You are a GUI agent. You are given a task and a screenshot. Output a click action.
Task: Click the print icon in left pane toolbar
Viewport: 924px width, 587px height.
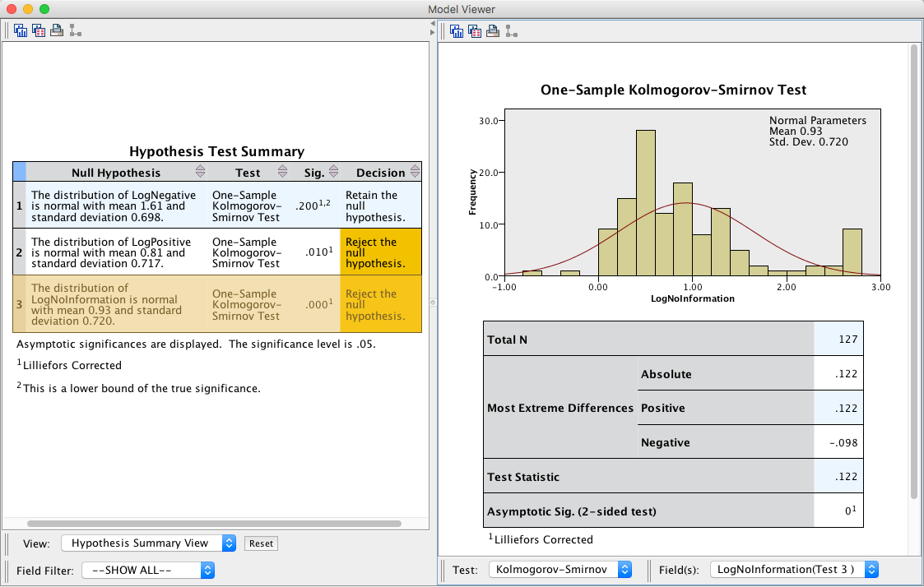pos(57,31)
